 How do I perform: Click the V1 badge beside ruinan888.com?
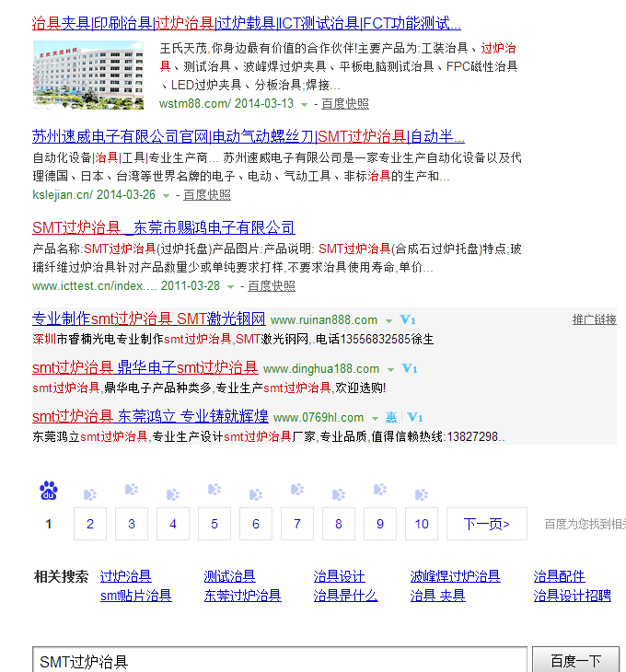(408, 319)
